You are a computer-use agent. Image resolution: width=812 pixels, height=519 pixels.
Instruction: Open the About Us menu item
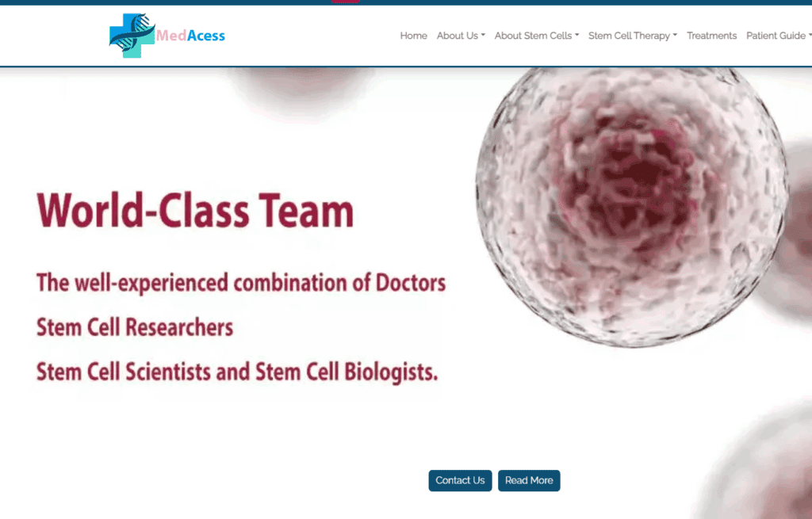[x=458, y=36]
